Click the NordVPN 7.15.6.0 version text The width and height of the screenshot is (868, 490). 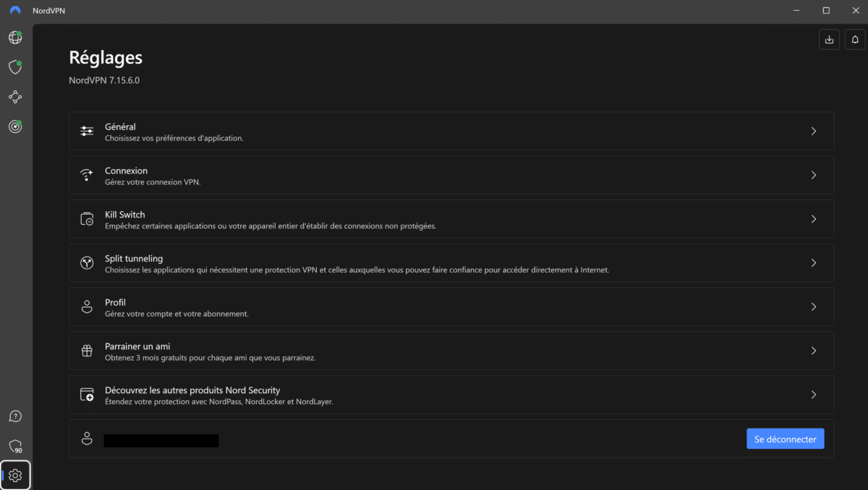coord(104,80)
